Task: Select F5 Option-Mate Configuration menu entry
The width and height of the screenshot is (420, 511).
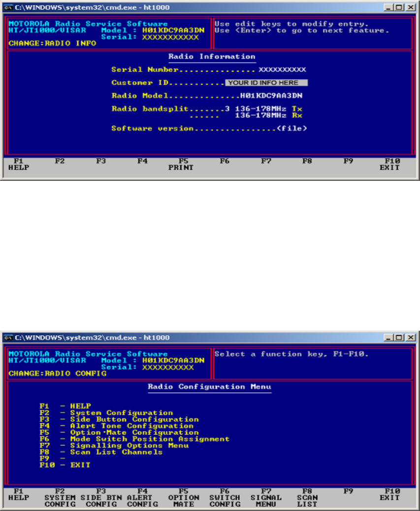Action: coord(119,433)
